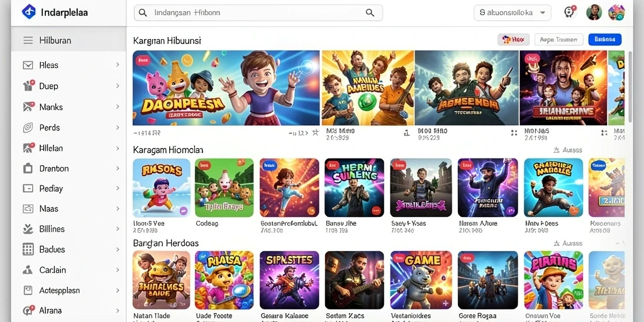Open the Rialsa game tile
The height and width of the screenshot is (322, 644).
[225, 280]
